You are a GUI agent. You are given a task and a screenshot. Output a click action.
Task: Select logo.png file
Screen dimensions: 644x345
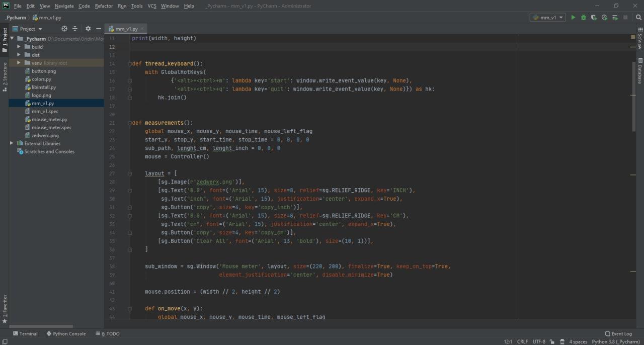(x=41, y=95)
